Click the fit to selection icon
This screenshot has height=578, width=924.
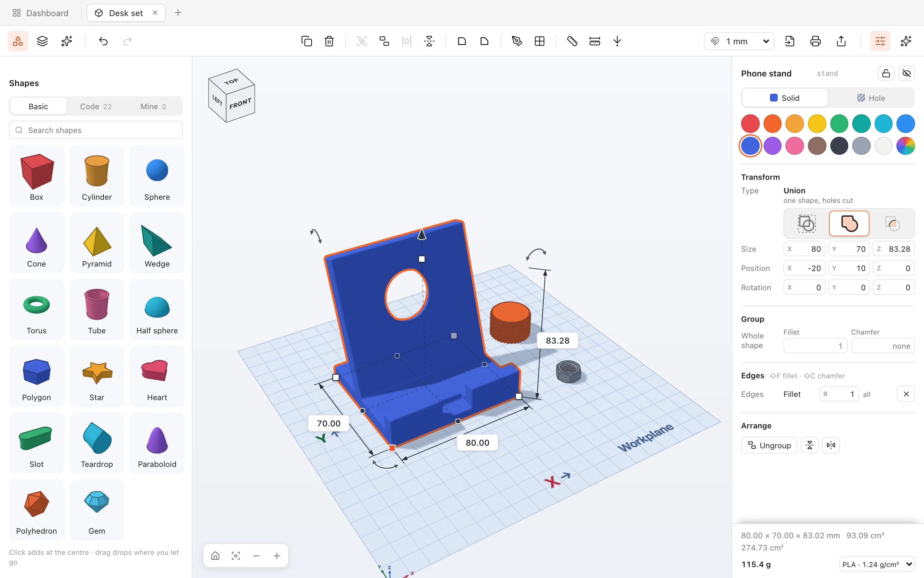click(235, 556)
